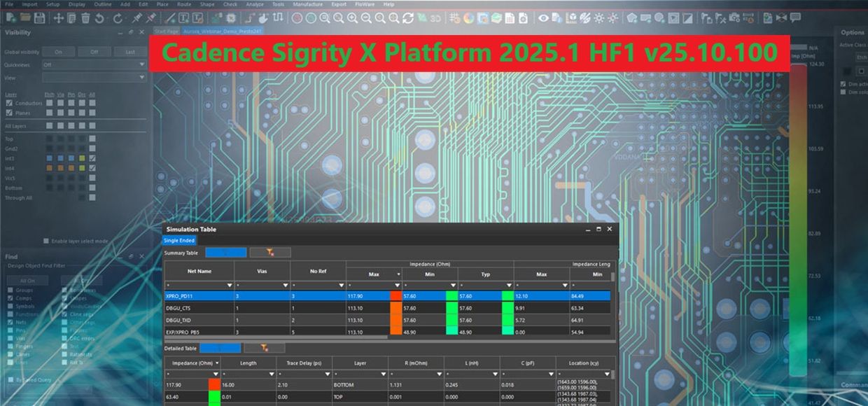Image resolution: width=868 pixels, height=406 pixels.
Task: Click the grid settings toolbar icon
Action: pyautogui.click(x=455, y=17)
